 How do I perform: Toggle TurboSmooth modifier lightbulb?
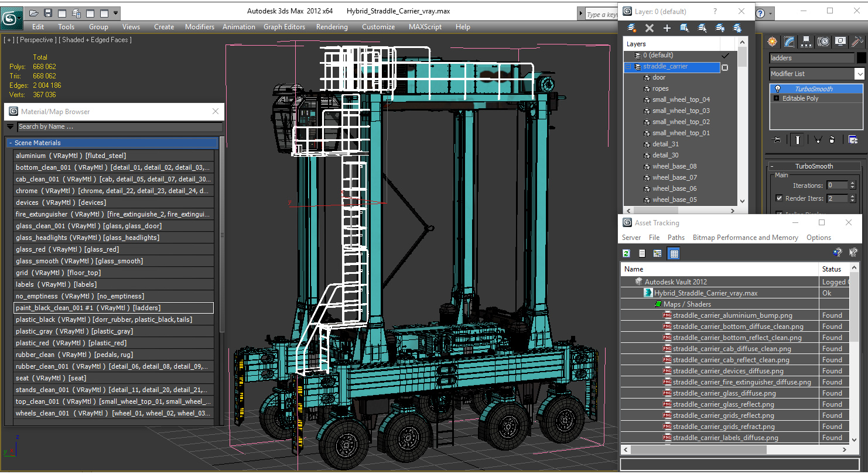click(x=778, y=89)
